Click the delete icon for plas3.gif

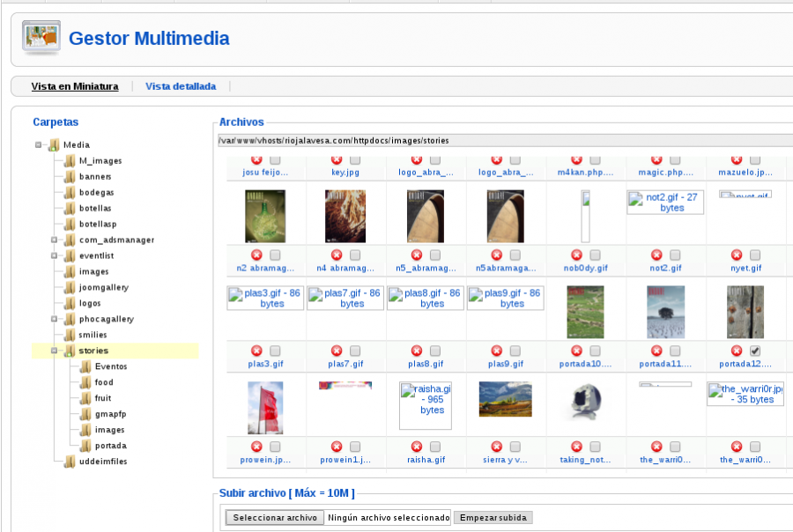[x=256, y=351]
